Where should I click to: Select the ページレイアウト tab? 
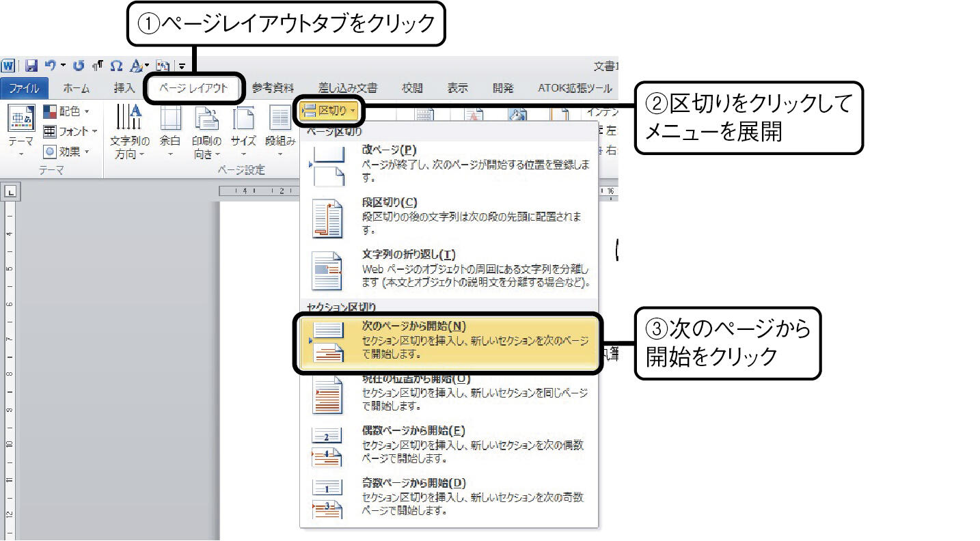194,88
